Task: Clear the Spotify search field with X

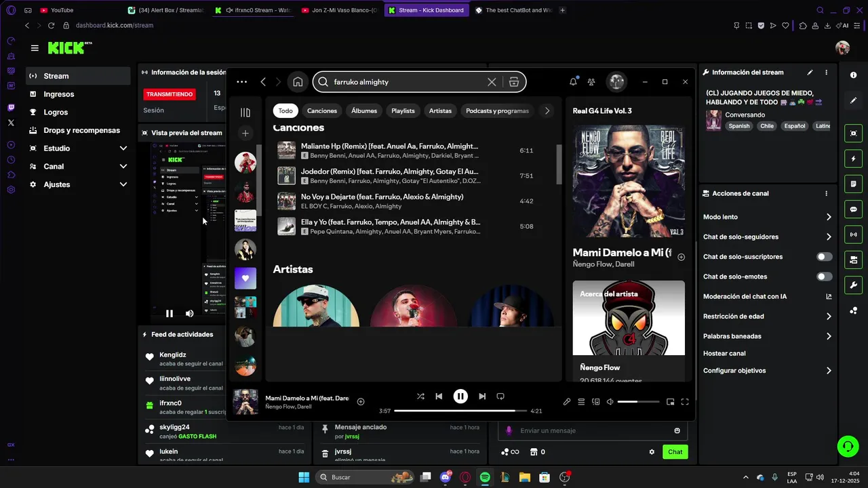Action: (492, 82)
